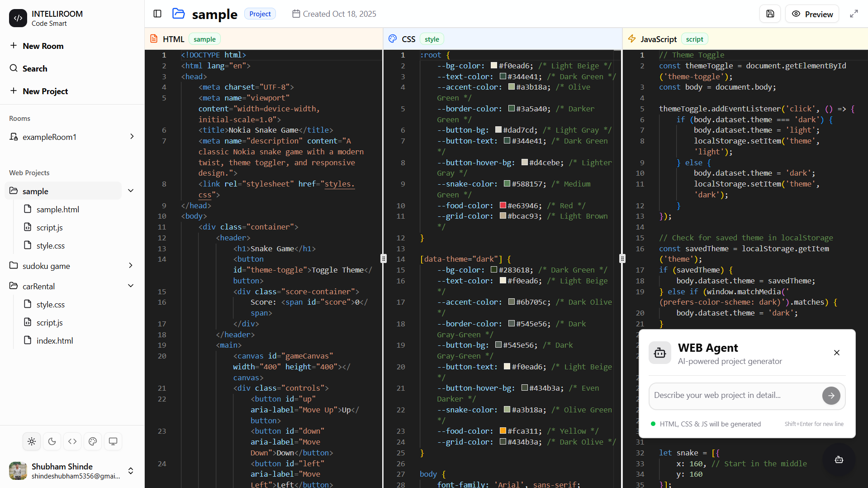Image resolution: width=868 pixels, height=488 pixels.
Task: Click the New Project button
Action: (x=45, y=91)
